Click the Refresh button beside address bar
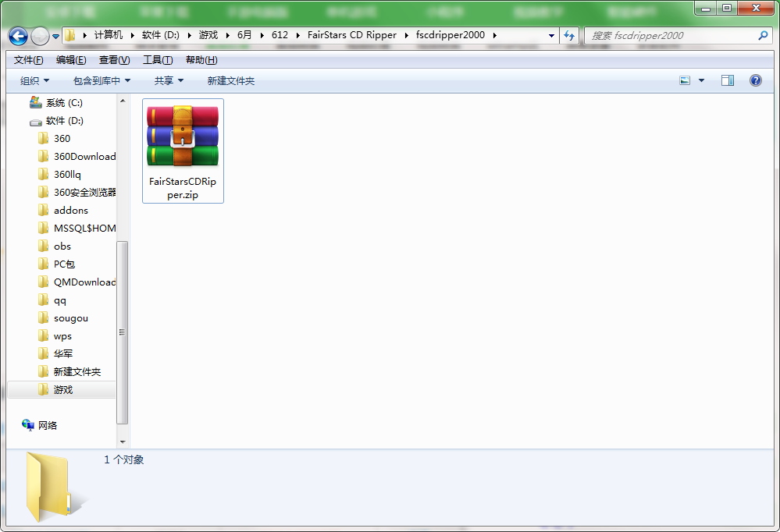Screen dimensions: 780x532 [568, 35]
